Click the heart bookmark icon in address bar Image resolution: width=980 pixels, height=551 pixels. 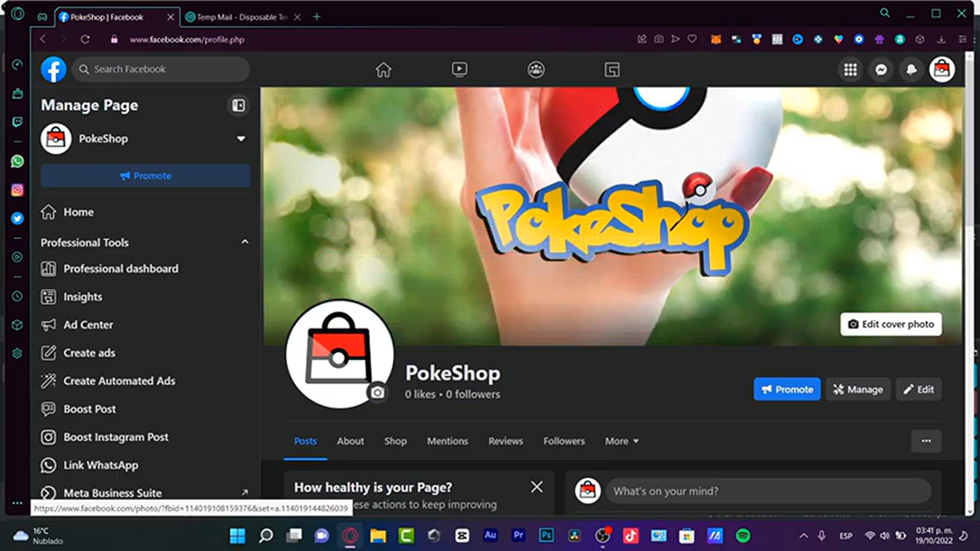[x=692, y=39]
